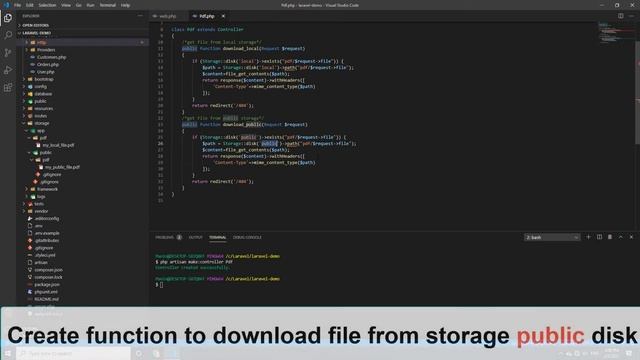Screen dimensions: 640x360
Task: Expand the Open Editors section
Action: (x=36, y=25)
